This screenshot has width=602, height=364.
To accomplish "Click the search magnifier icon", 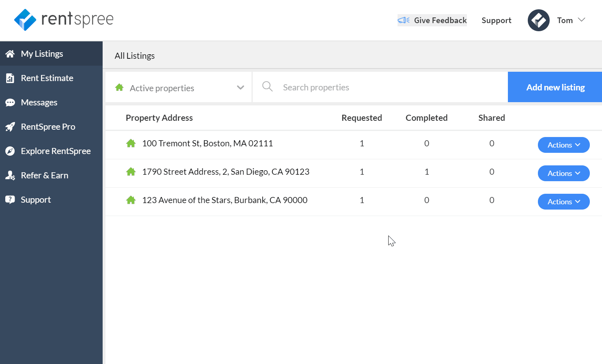I will tap(267, 86).
